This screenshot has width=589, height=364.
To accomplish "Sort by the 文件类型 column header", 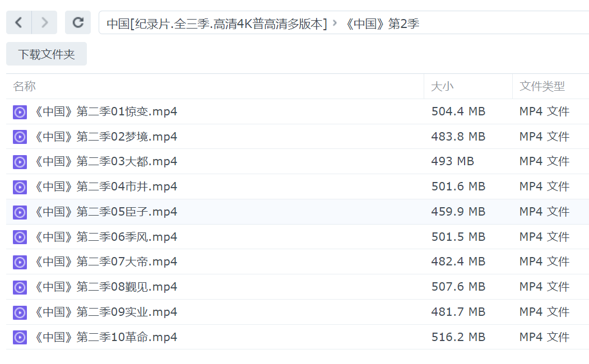I will [x=542, y=86].
